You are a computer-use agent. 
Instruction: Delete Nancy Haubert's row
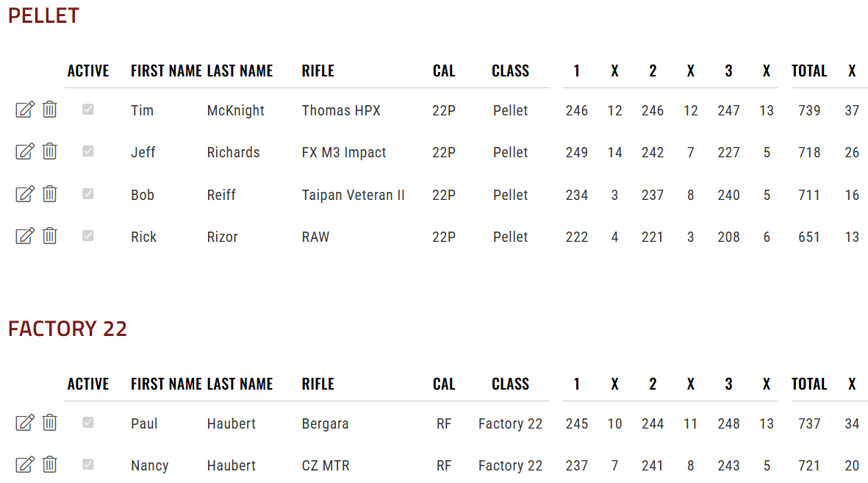pos(50,465)
